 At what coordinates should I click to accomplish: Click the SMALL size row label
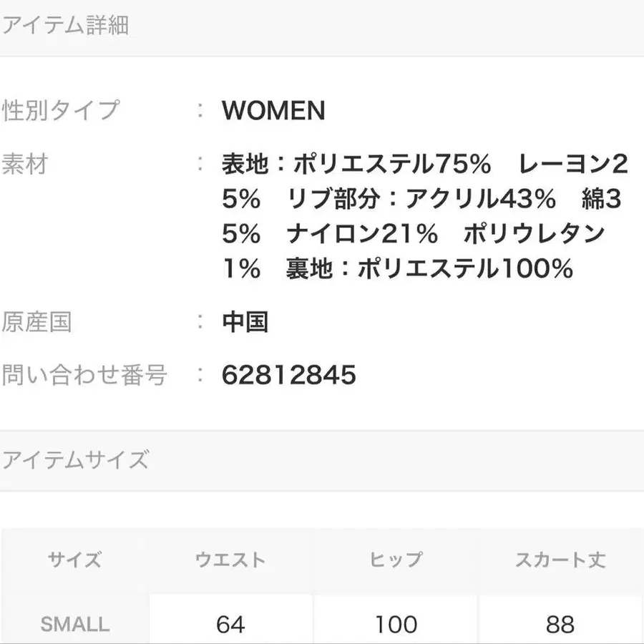[x=75, y=624]
